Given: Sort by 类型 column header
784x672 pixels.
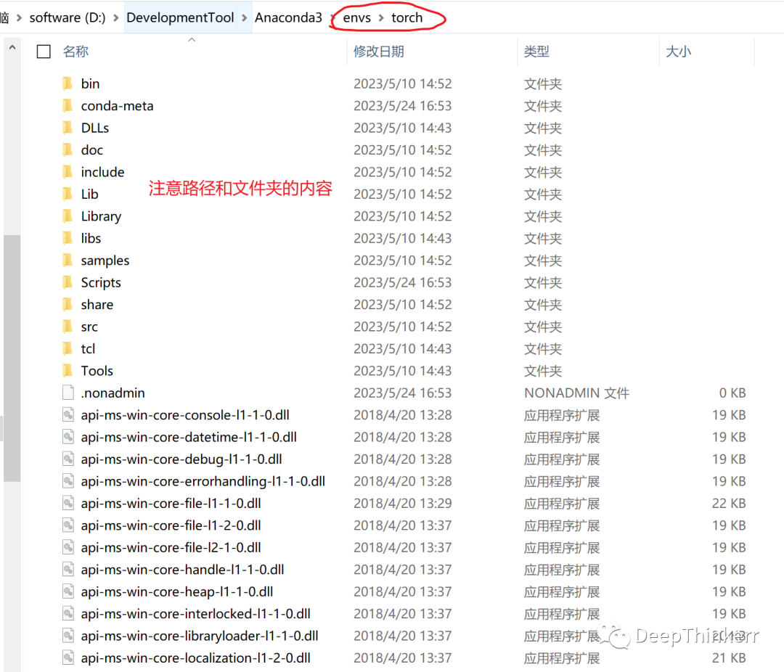Looking at the screenshot, I should (x=536, y=51).
